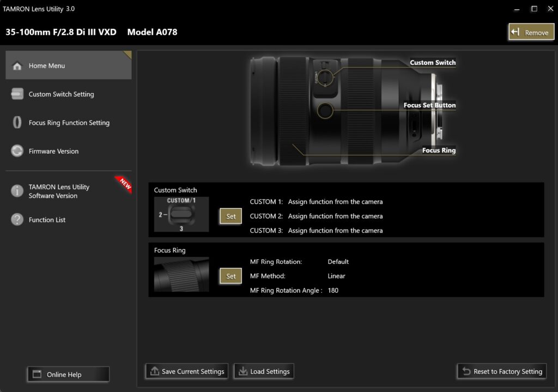Click the Focus Set Button label on lens

pyautogui.click(x=429, y=105)
